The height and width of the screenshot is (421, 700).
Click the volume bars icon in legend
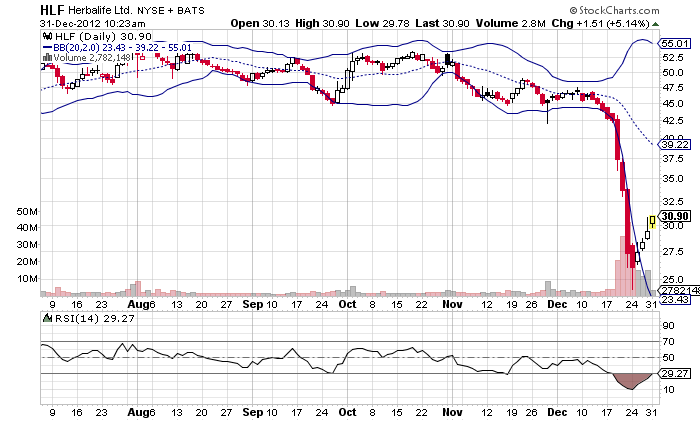47,58
